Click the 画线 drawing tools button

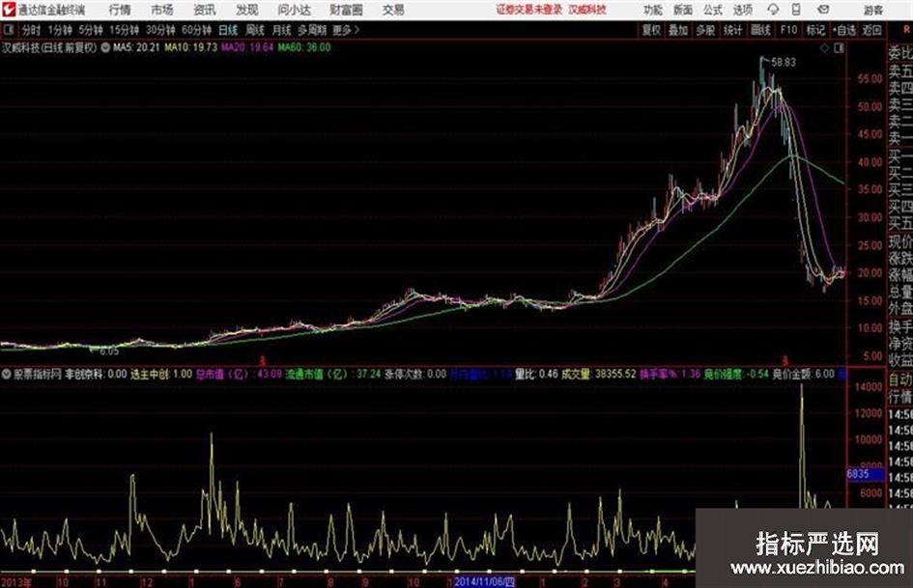(x=760, y=30)
